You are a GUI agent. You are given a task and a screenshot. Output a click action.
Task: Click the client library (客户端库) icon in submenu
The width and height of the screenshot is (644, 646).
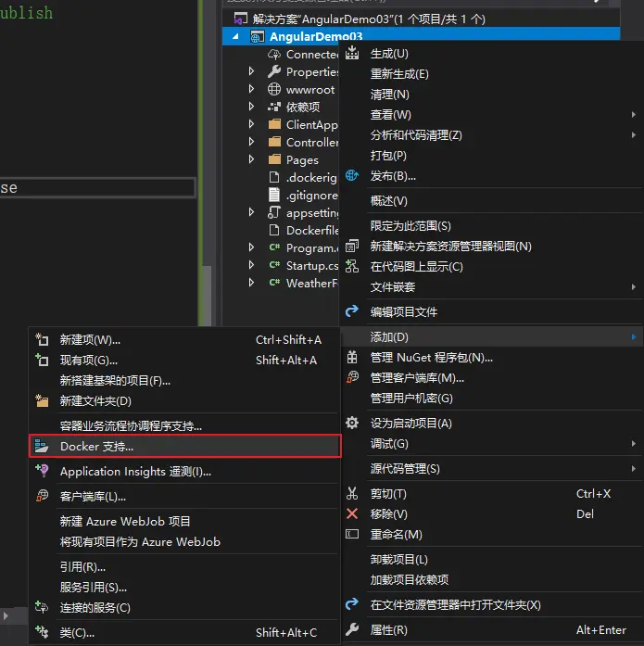[x=42, y=496]
